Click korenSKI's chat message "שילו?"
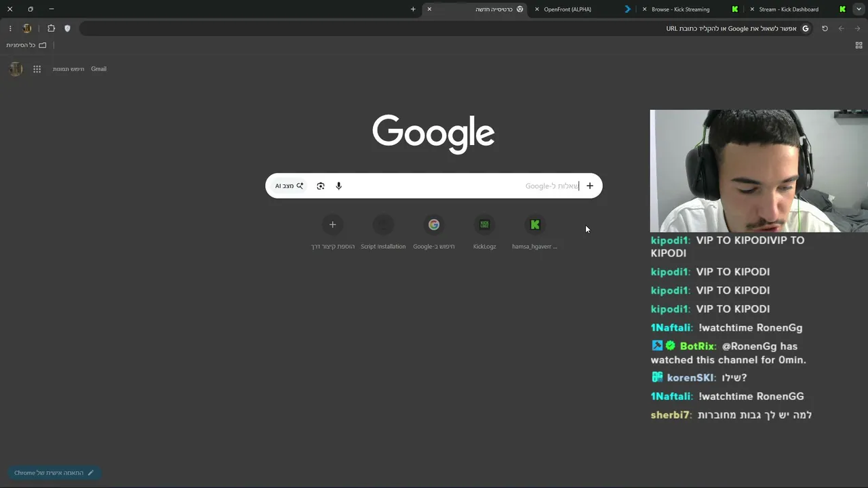This screenshot has height=488, width=868. pos(734,378)
